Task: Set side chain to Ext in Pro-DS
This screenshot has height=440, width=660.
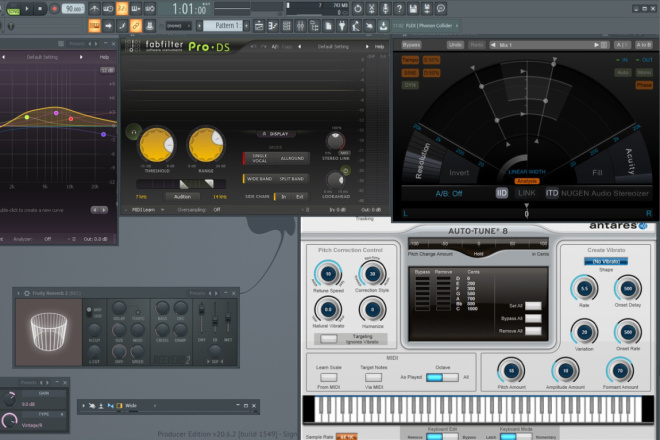Action: coord(299,197)
